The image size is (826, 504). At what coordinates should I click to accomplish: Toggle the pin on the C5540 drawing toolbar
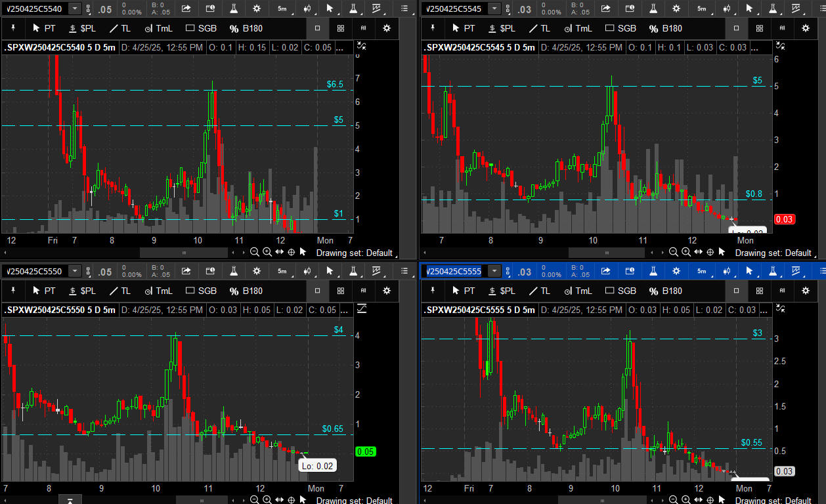tap(12, 28)
